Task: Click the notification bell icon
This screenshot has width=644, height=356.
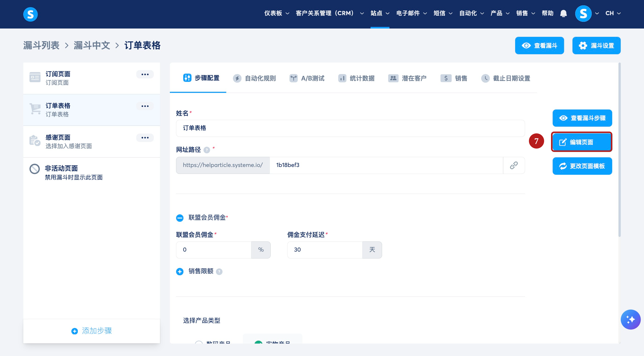Action: click(x=563, y=13)
